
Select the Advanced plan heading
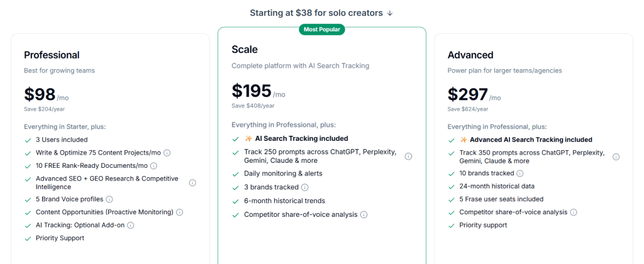(470, 55)
